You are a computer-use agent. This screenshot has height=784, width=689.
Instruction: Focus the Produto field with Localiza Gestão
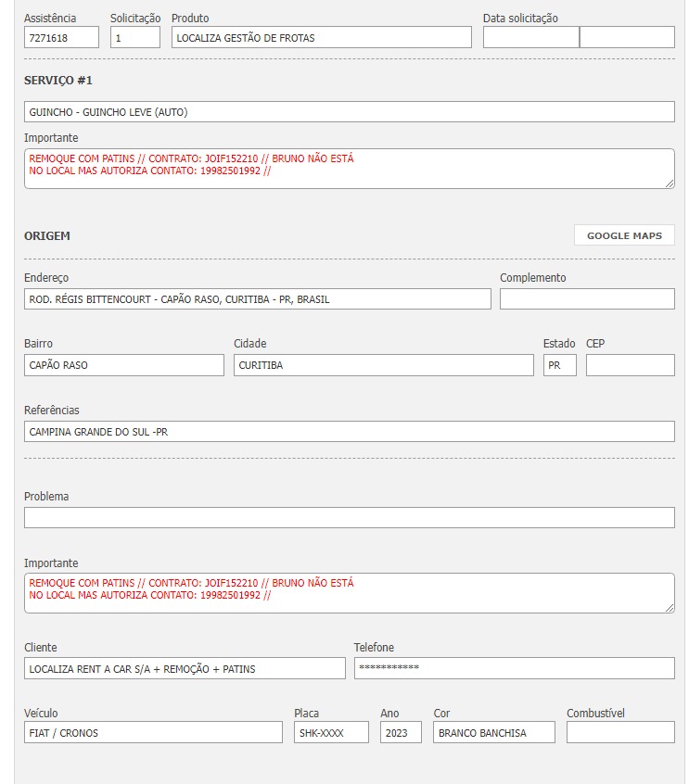click(x=322, y=38)
